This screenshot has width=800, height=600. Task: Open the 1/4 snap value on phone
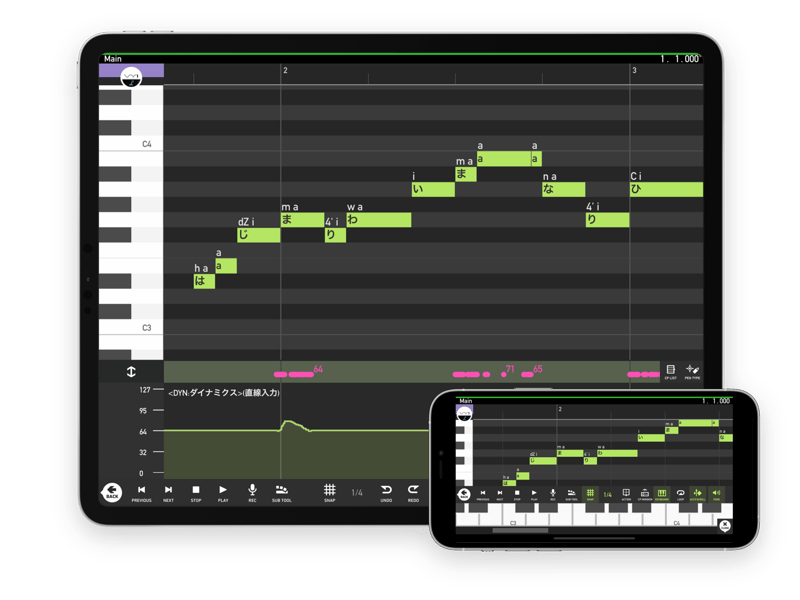tap(608, 494)
